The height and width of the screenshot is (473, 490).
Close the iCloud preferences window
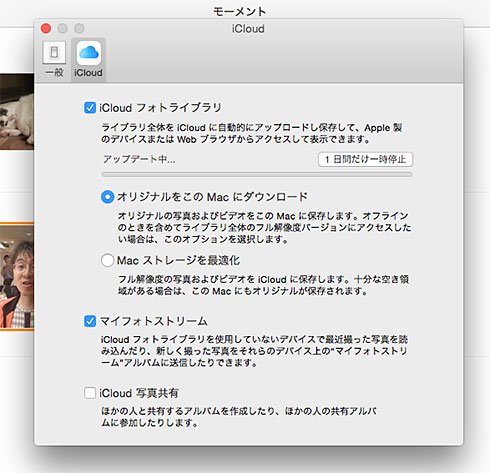(46, 29)
